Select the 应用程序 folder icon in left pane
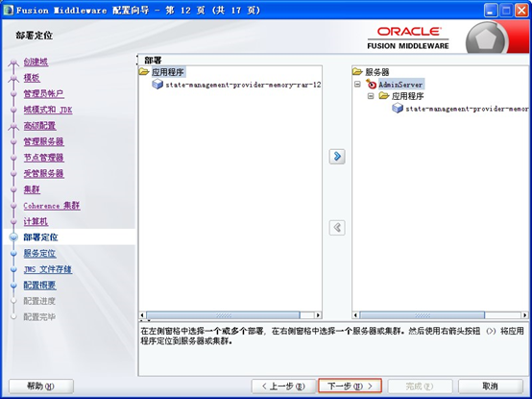532x399 pixels. (x=144, y=72)
